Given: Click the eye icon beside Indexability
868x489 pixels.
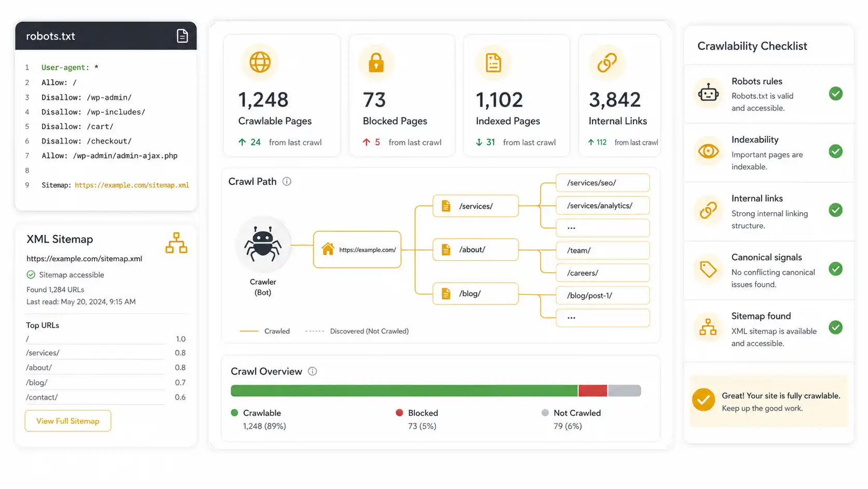Looking at the screenshot, I should [708, 151].
